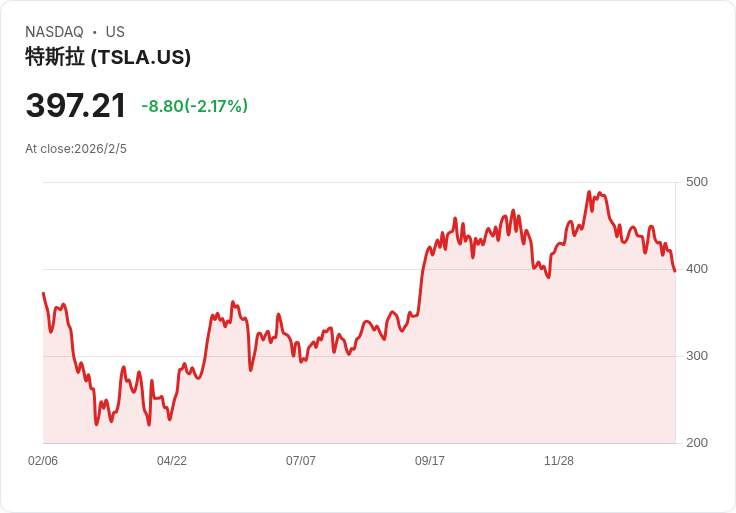Click the rightmost end of the price line
Screen dimensions: 736x513
(x=674, y=271)
